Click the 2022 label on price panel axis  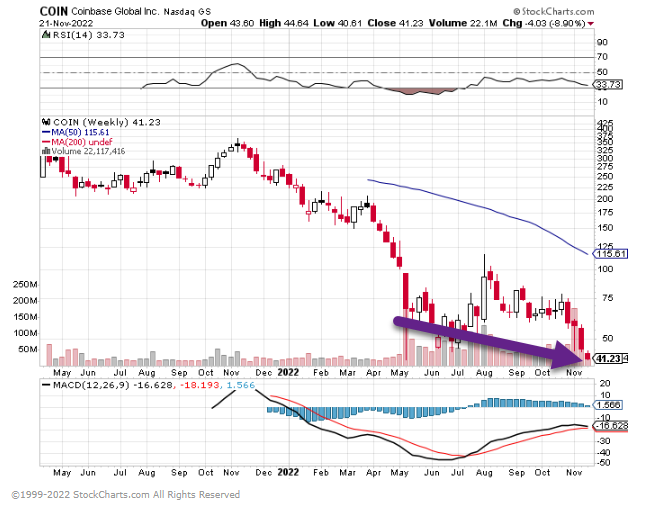coord(288,372)
